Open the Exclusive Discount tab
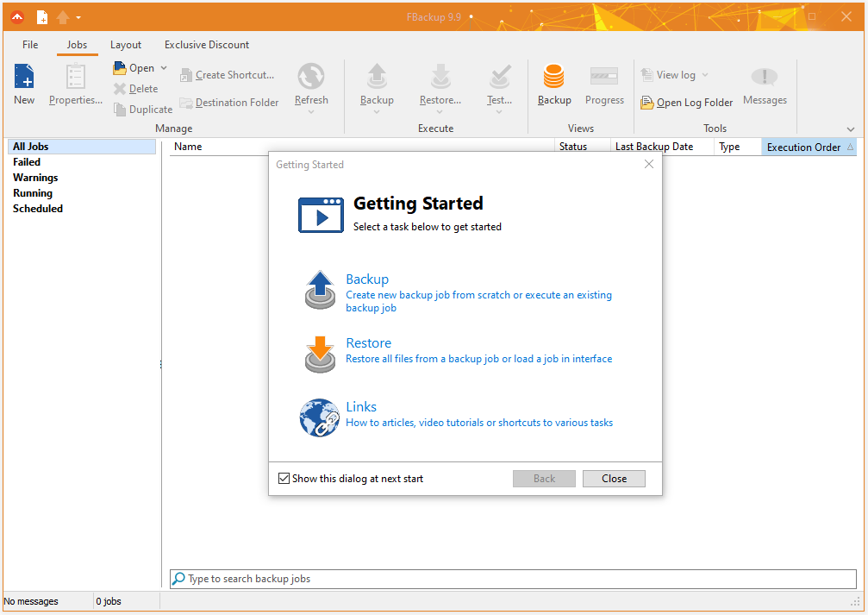Image resolution: width=868 pixels, height=615 pixels. point(207,45)
